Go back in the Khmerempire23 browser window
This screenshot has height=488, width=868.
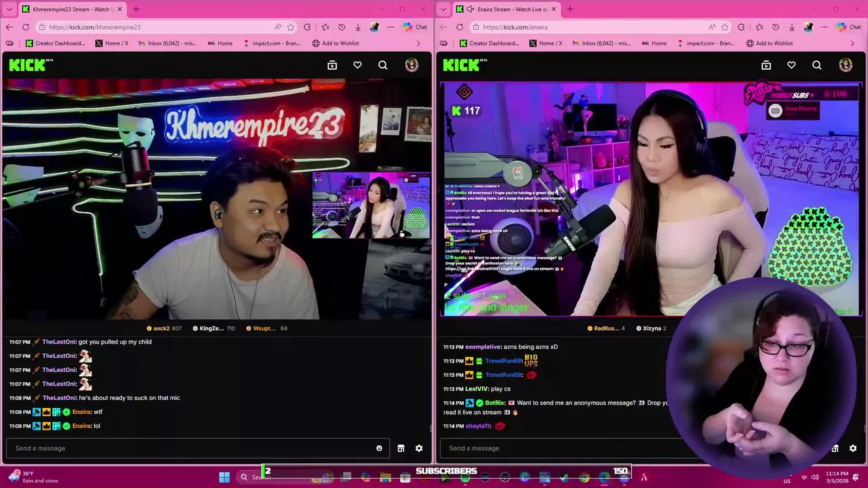[x=9, y=27]
